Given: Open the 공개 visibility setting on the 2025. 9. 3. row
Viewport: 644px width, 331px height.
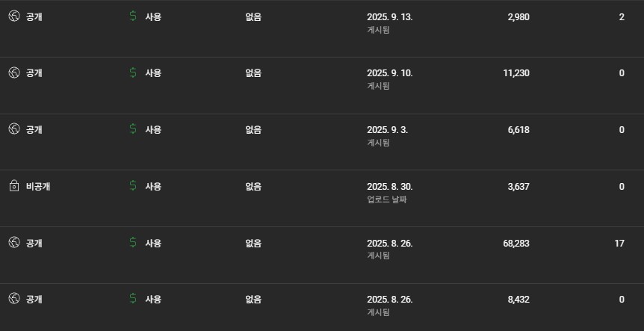Looking at the screenshot, I should click(34, 129).
